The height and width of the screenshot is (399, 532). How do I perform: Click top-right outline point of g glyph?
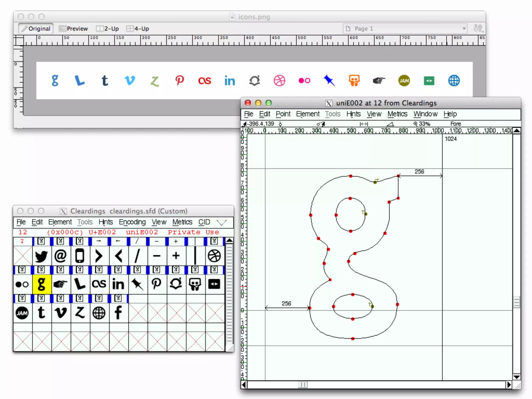coord(398,176)
